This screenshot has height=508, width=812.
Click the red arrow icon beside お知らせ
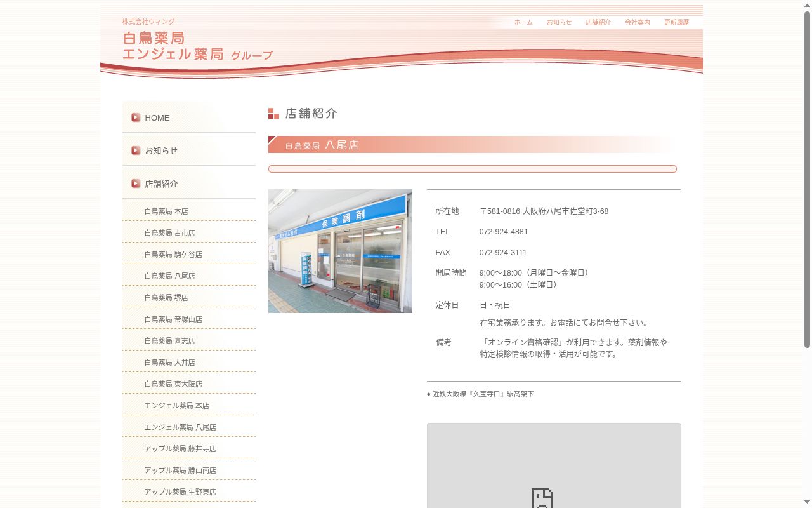(136, 150)
